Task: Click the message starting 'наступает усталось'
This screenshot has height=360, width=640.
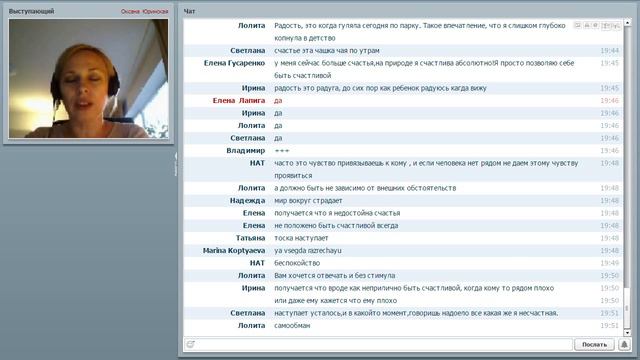Action: (x=416, y=313)
